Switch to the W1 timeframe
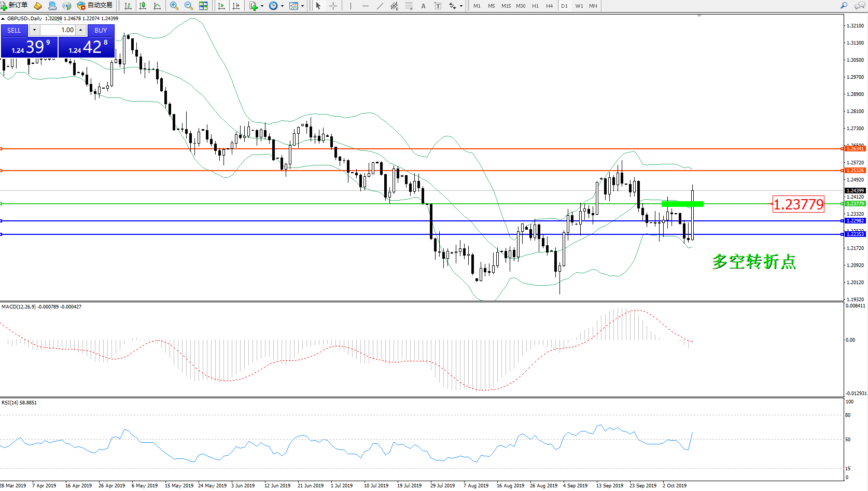Image resolution: width=868 pixels, height=491 pixels. 579,6
